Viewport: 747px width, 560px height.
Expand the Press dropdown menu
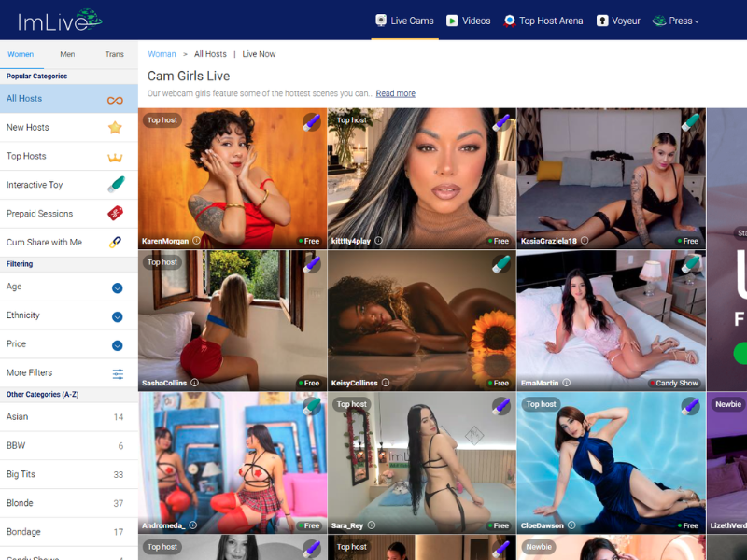(675, 21)
